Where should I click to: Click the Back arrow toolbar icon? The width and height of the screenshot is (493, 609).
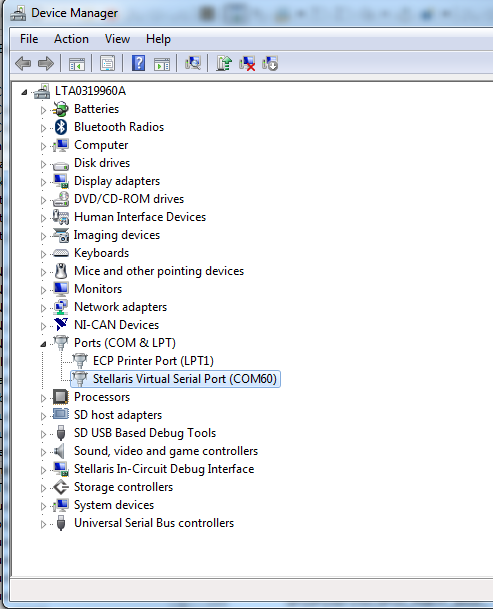pos(23,63)
